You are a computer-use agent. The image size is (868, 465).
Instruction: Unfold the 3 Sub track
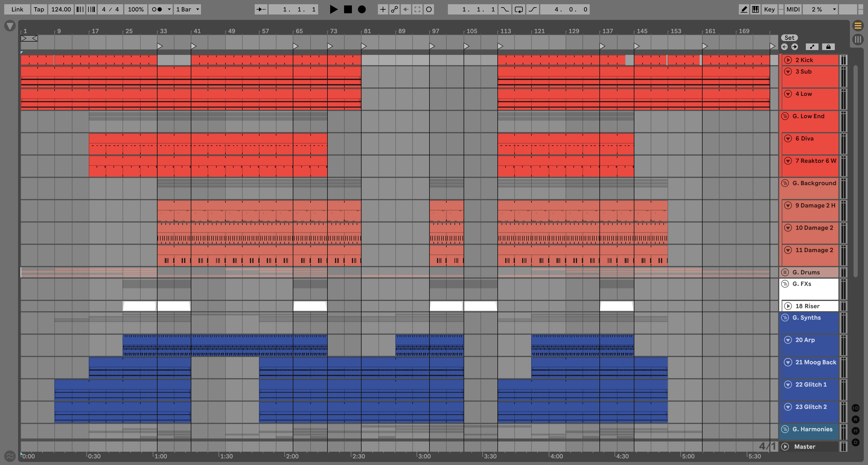(x=788, y=71)
